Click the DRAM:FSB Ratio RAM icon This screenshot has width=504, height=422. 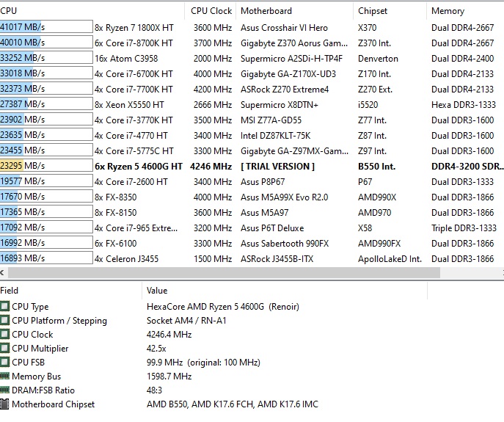coord(4,390)
